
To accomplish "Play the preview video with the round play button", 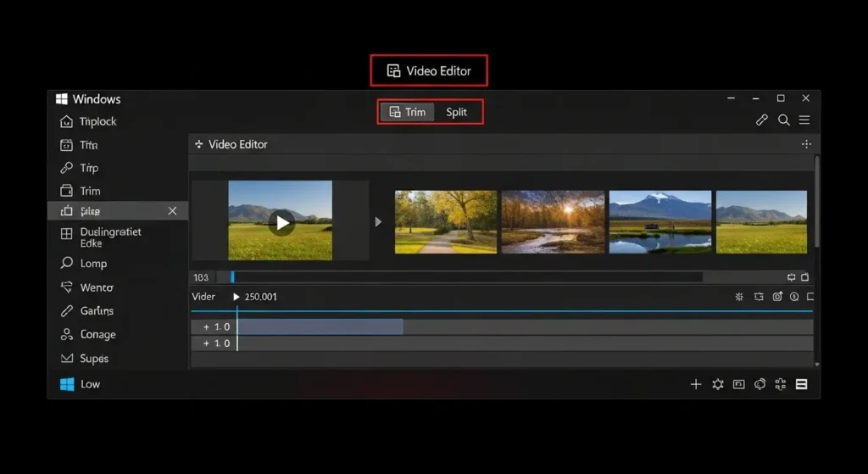I will (281, 223).
